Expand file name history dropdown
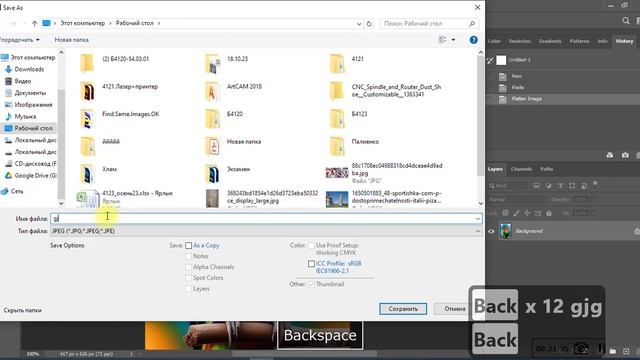Image resolution: width=640 pixels, height=360 pixels. coord(478,219)
